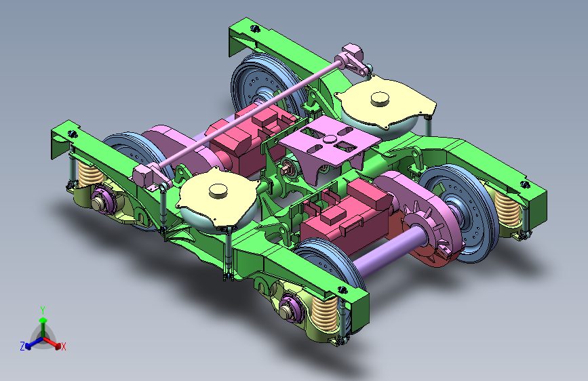Image resolution: width=588 pixels, height=381 pixels.
Task: Click the red X axis of the orientation triad
Action: [x=52, y=342]
